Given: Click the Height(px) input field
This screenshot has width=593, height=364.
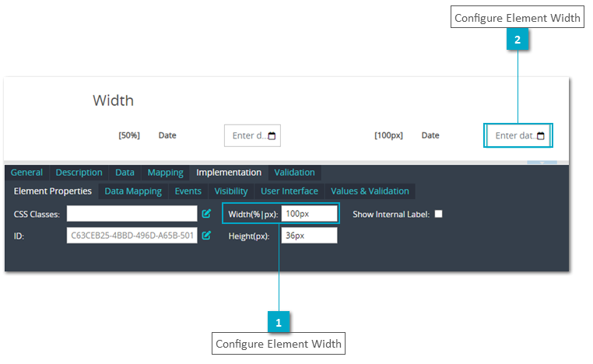Looking at the screenshot, I should click(310, 236).
